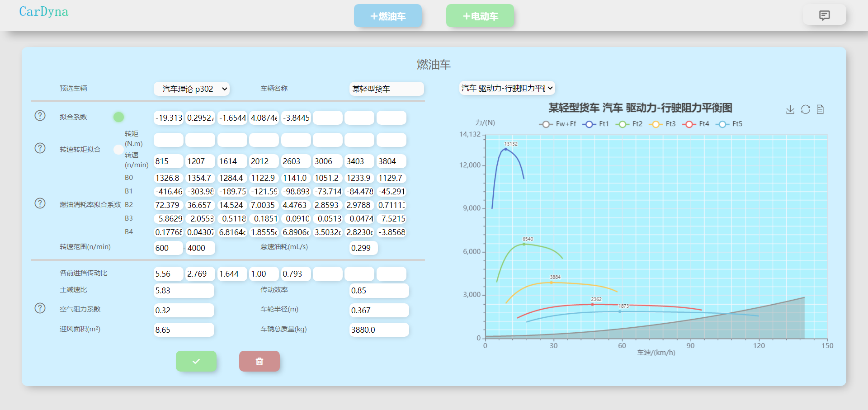868x410 pixels.
Task: Edit B2 coefficient 72.379
Action: tap(169, 205)
